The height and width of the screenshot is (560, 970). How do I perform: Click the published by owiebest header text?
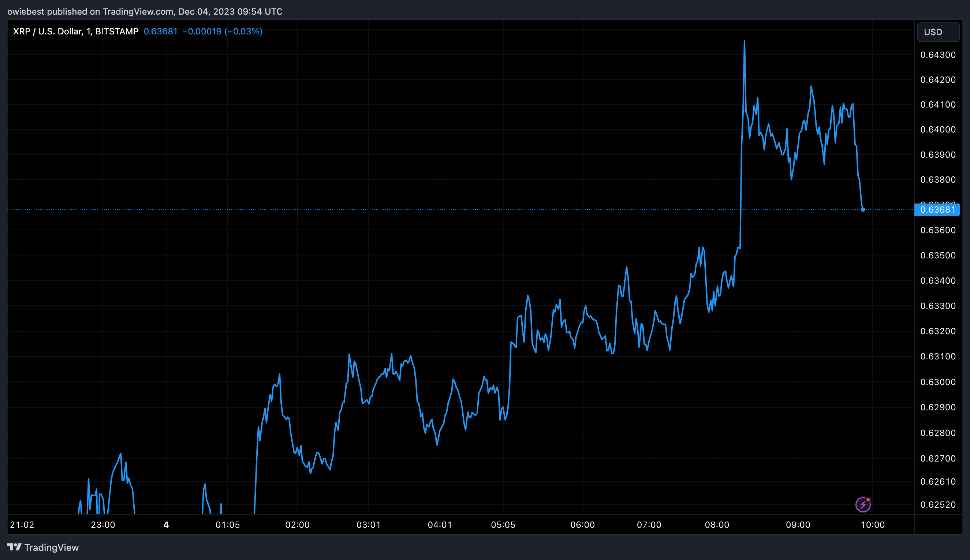pos(145,12)
